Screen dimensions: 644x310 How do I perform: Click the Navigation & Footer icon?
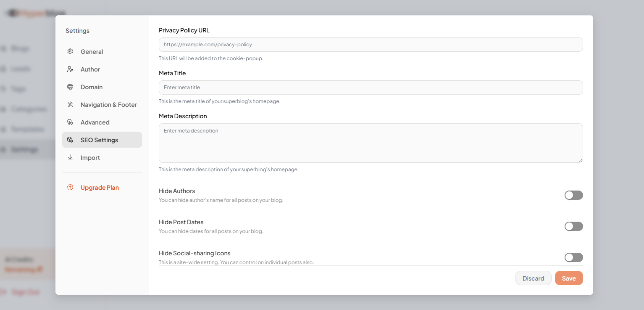(70, 104)
